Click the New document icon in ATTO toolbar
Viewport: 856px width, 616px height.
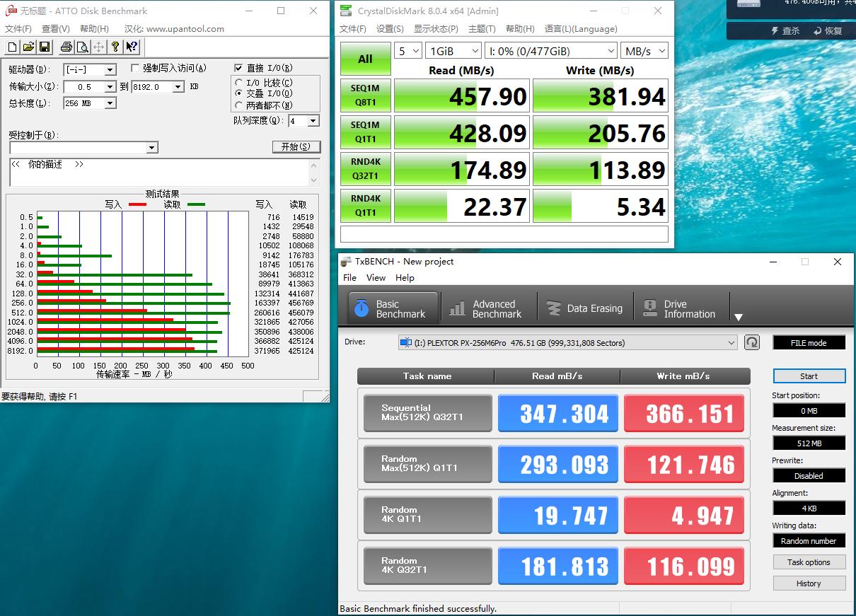pyautogui.click(x=12, y=47)
